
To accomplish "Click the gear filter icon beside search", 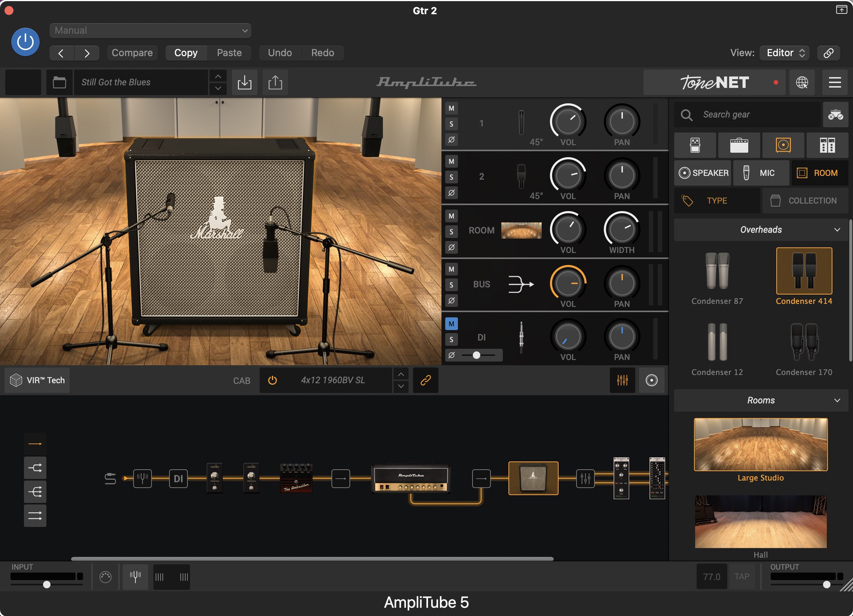I will coord(835,115).
